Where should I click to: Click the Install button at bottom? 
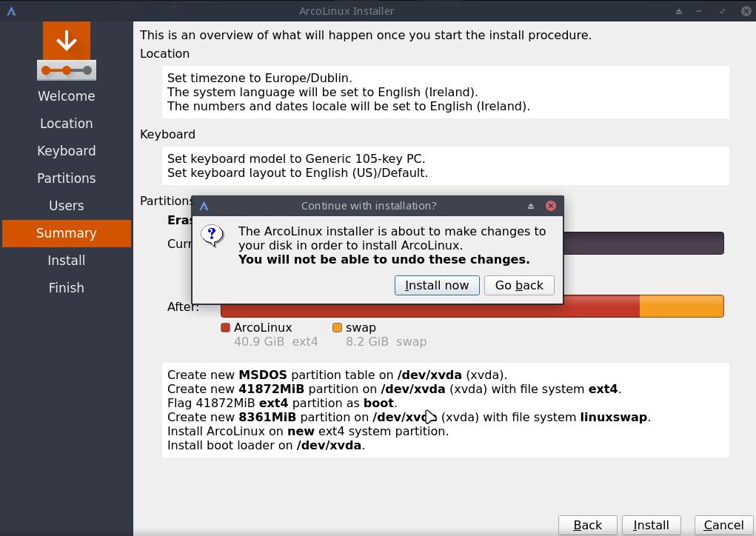tap(652, 526)
